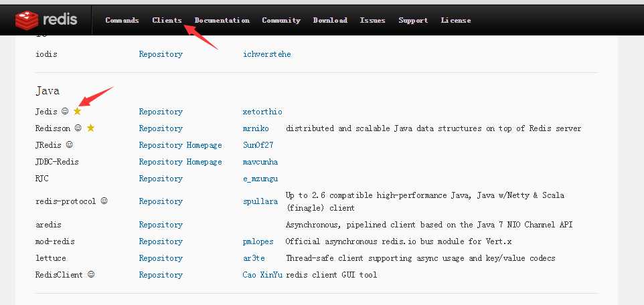Image resolution: width=644 pixels, height=305 pixels.
Task: Click the client name lettuce
Action: pos(50,258)
